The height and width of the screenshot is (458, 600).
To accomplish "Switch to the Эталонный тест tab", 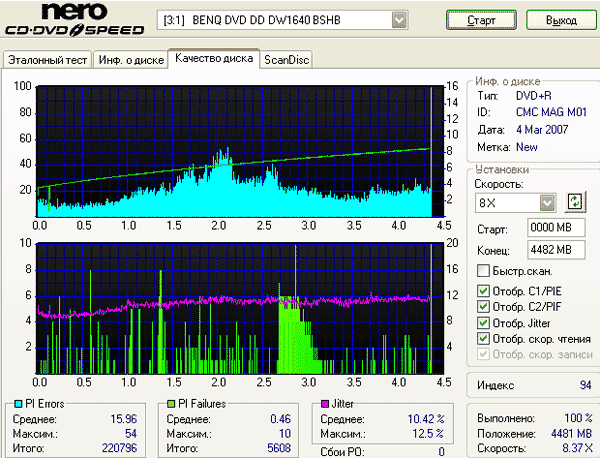I will (x=47, y=60).
